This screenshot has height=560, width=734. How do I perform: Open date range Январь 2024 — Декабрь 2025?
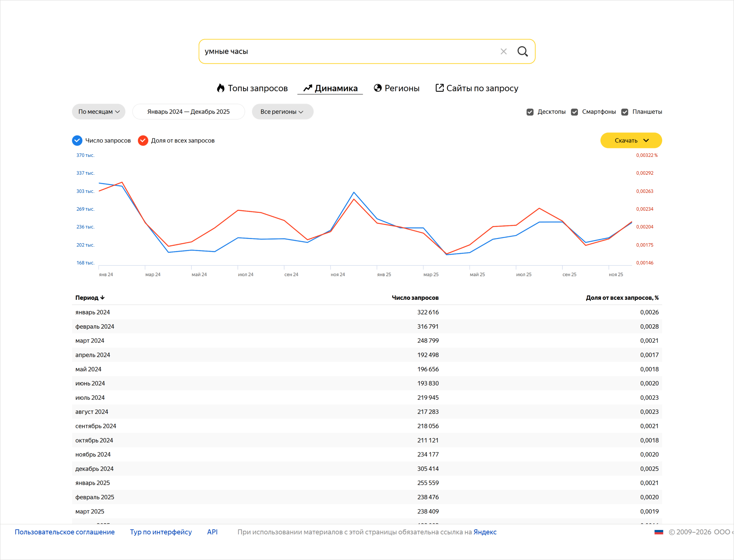click(188, 112)
